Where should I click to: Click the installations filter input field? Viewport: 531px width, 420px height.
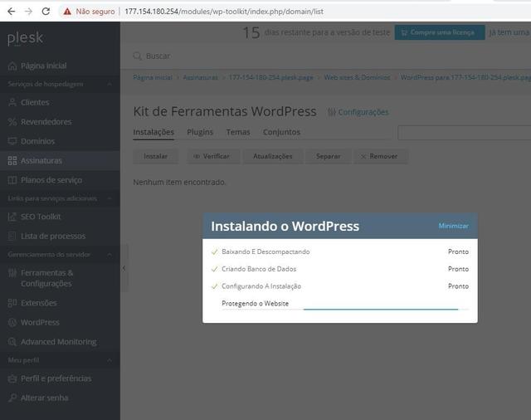point(465,133)
